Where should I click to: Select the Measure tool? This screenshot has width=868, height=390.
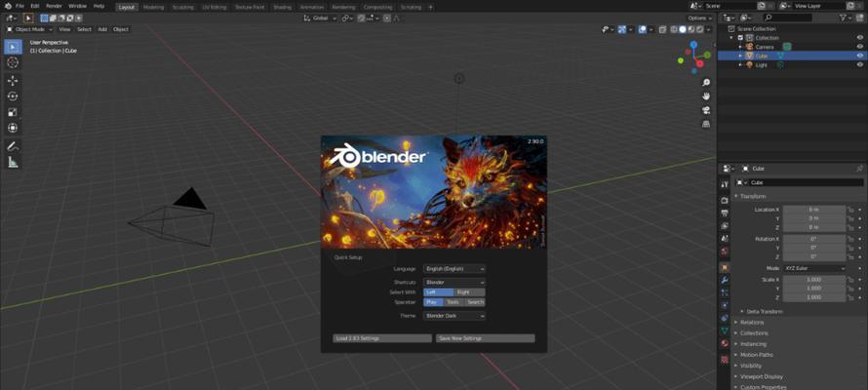(x=13, y=162)
